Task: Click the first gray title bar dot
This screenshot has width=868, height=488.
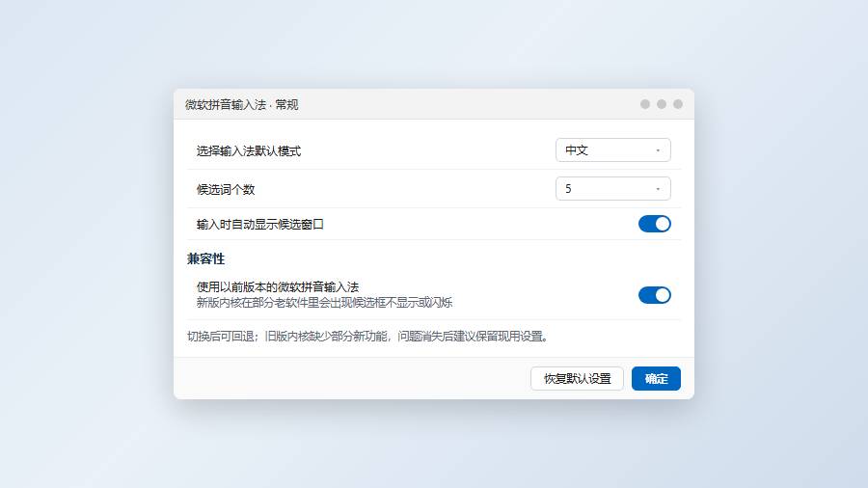Action: coord(645,104)
